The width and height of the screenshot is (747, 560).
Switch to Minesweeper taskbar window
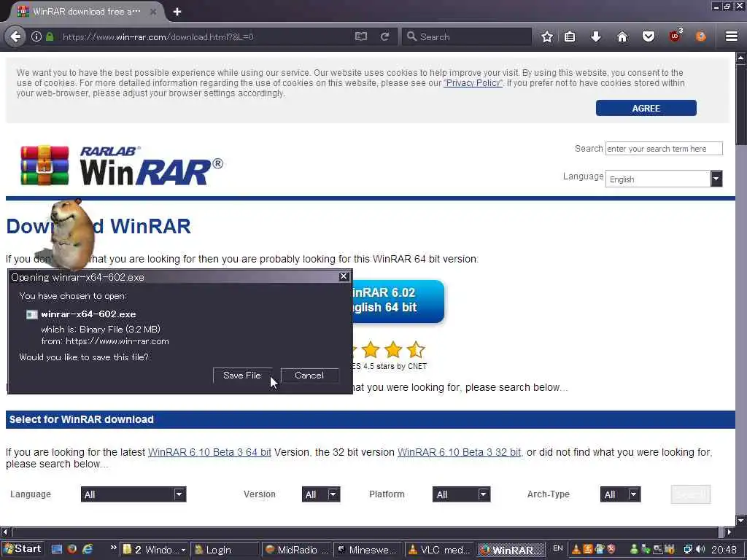(368, 550)
